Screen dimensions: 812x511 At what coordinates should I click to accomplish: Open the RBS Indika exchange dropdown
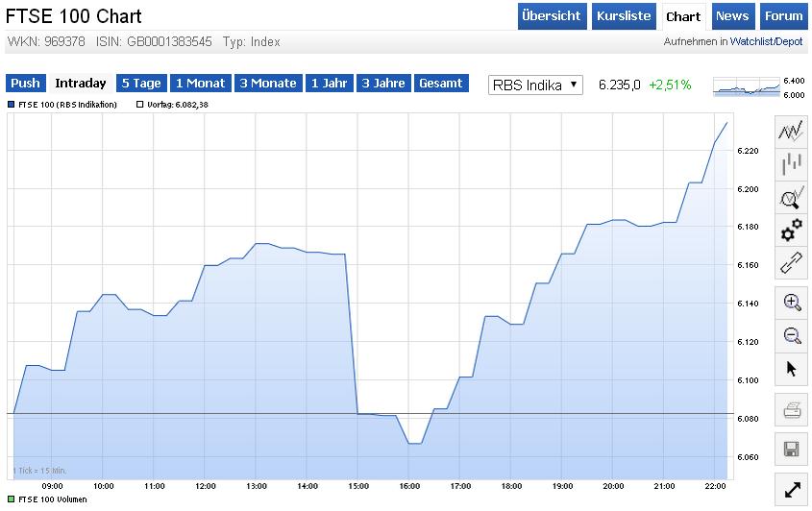coord(535,85)
